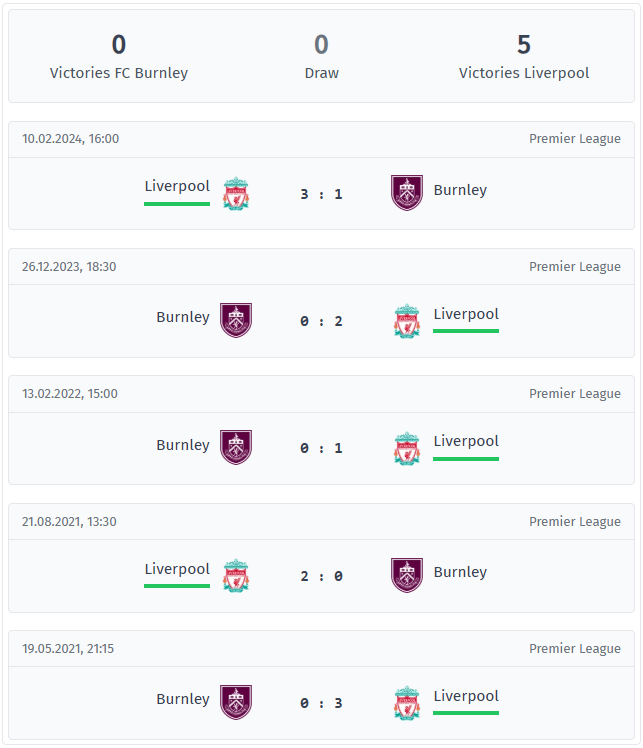Click the Victories Liverpool count
Screen dimensions: 643x748
pos(524,44)
